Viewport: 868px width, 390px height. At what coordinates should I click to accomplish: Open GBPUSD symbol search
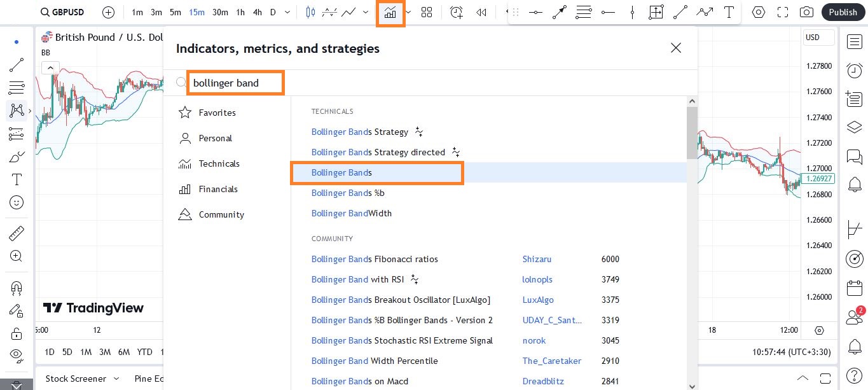click(62, 12)
